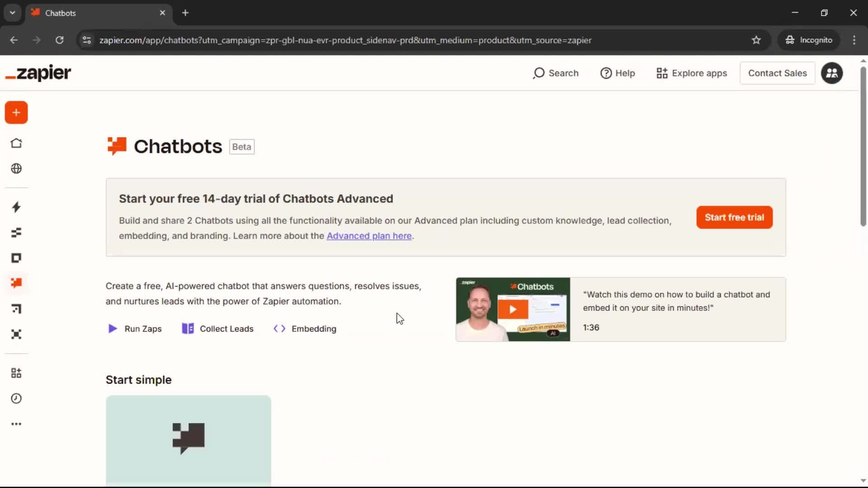Open the Tables icon in sidebar

point(16,233)
